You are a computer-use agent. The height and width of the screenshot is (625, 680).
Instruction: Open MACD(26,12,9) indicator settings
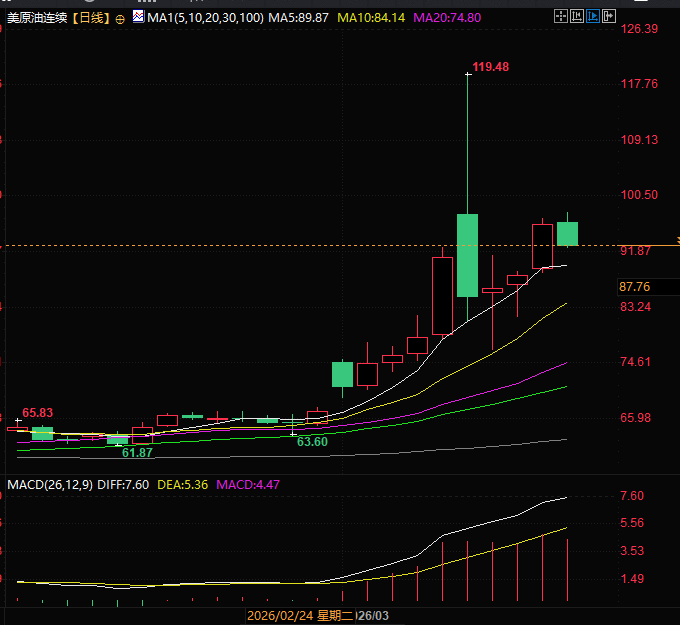(50, 484)
